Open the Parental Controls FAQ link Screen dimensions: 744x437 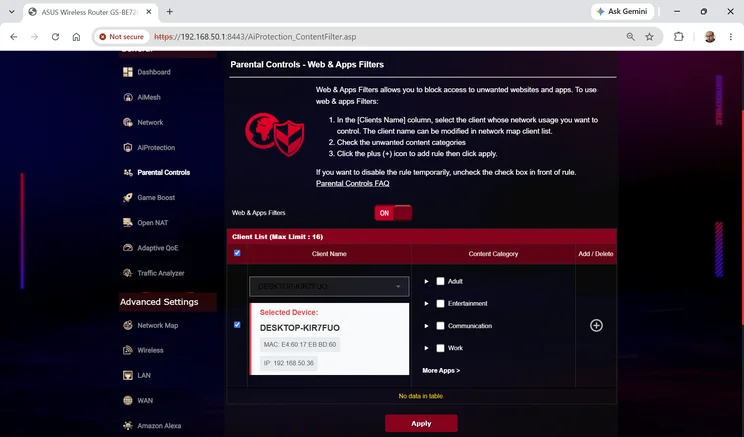pyautogui.click(x=353, y=184)
